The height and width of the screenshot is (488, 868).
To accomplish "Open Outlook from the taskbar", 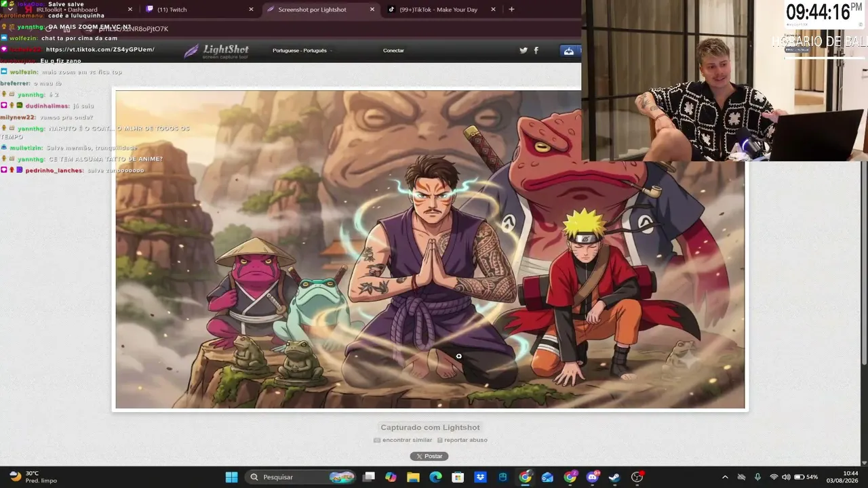I will pyautogui.click(x=547, y=477).
